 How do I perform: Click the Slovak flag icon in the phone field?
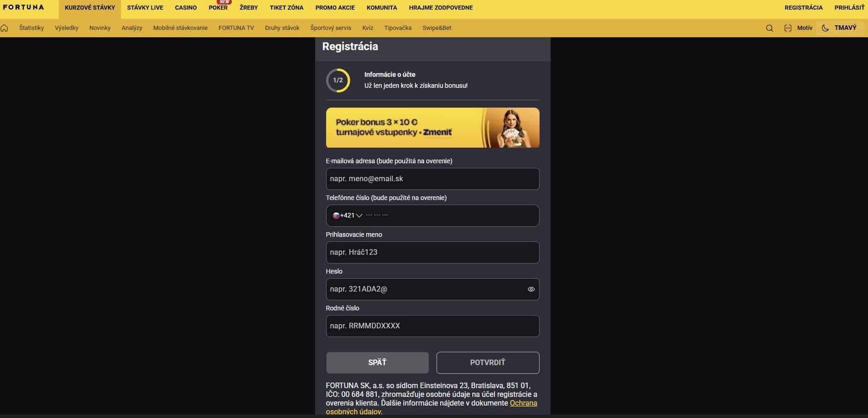(336, 216)
